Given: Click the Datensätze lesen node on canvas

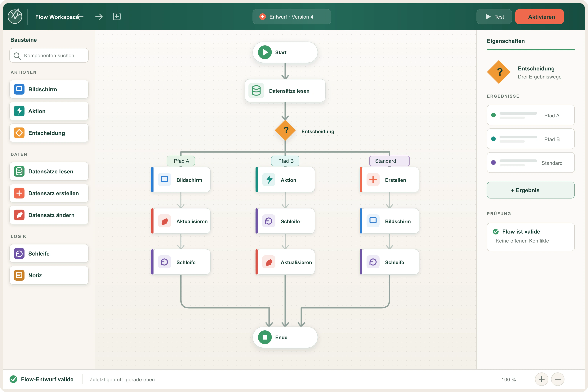Looking at the screenshot, I should click(x=285, y=91).
